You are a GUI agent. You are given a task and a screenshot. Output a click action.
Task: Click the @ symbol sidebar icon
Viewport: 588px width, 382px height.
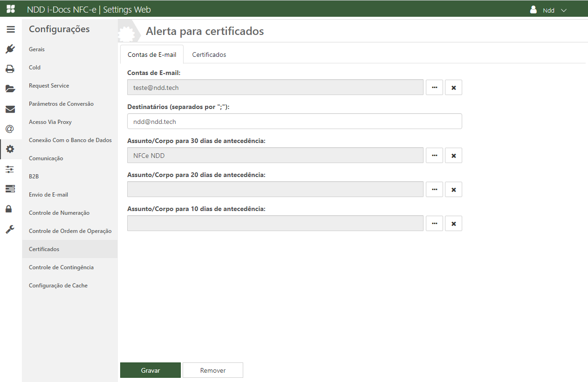[x=10, y=129]
